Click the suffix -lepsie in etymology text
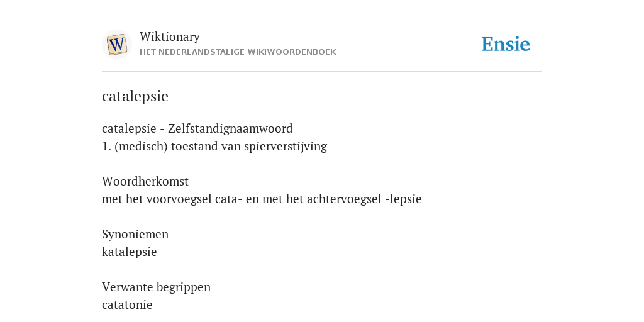 (x=403, y=199)
